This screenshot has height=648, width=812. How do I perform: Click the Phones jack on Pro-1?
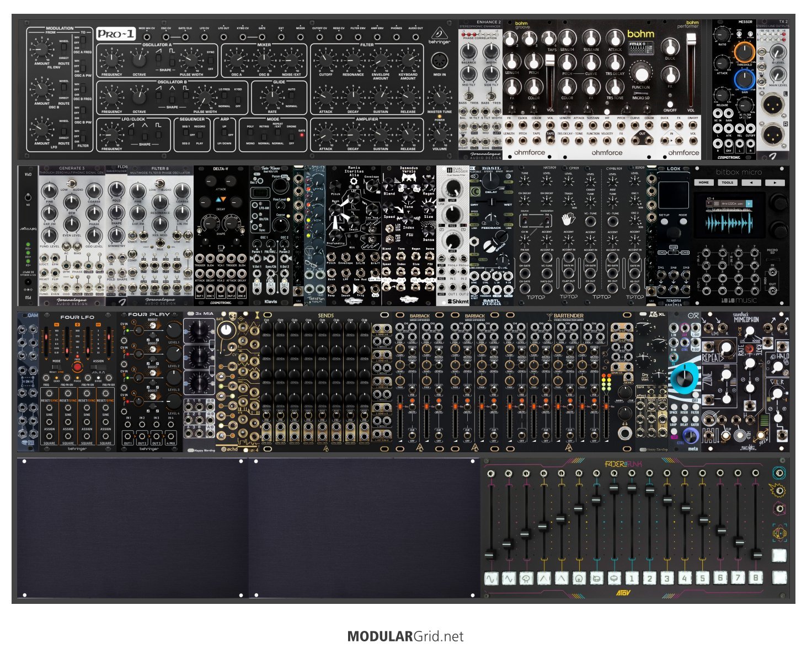pyautogui.click(x=396, y=36)
